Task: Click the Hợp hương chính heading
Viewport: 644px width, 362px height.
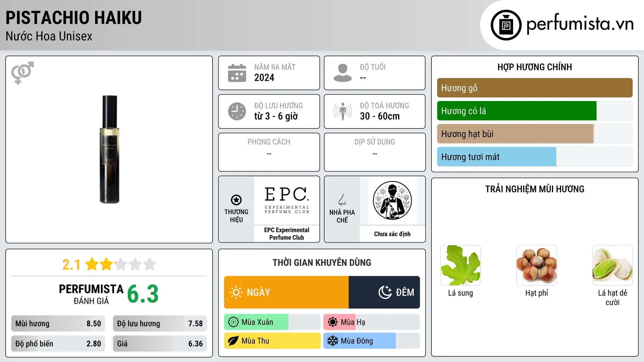Action: [535, 67]
